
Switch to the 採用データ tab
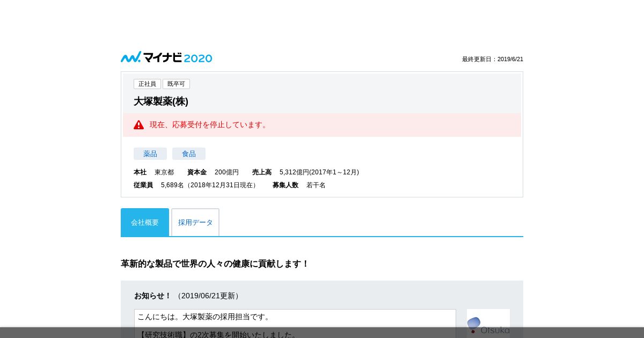(195, 222)
